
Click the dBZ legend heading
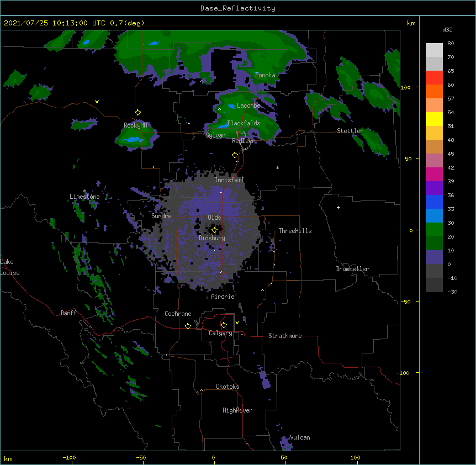[x=447, y=30]
